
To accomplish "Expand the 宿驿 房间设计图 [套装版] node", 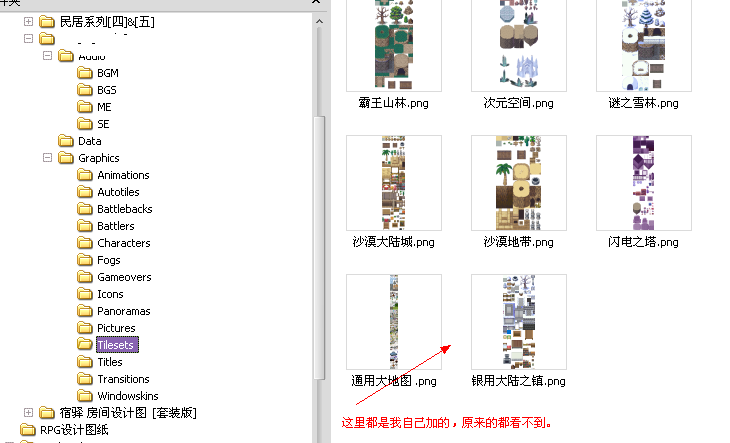I will coord(28,412).
